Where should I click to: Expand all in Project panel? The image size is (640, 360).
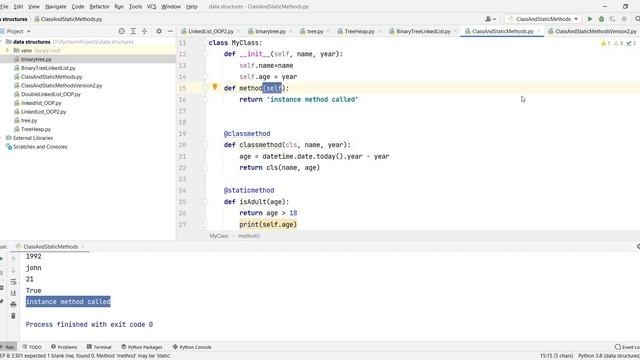click(x=133, y=31)
